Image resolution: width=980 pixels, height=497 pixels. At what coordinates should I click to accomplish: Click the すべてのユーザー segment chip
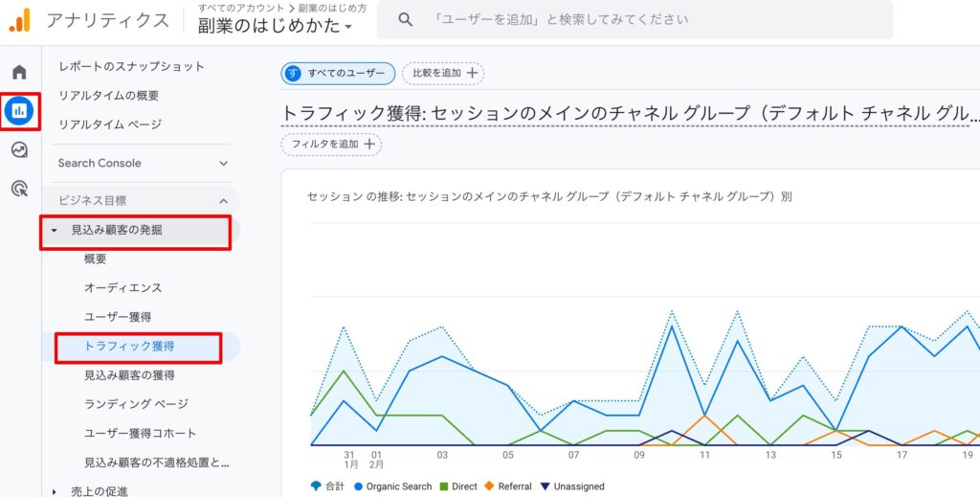tap(338, 73)
